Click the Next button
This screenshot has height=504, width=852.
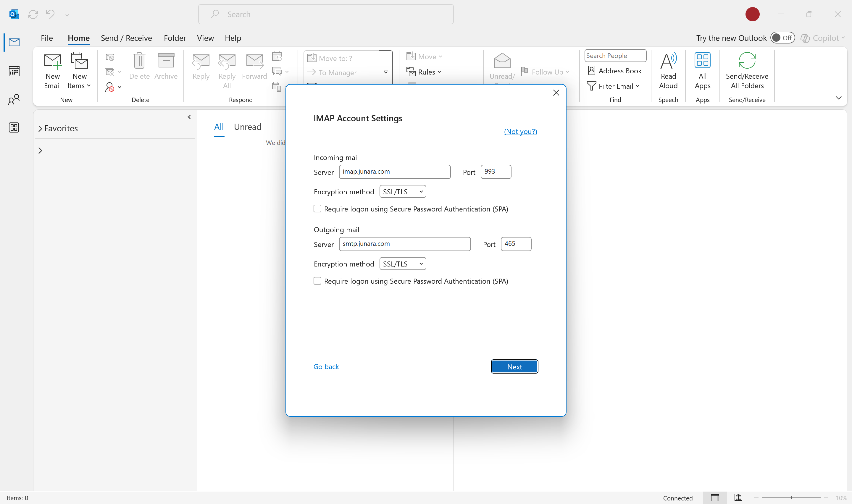514,366
